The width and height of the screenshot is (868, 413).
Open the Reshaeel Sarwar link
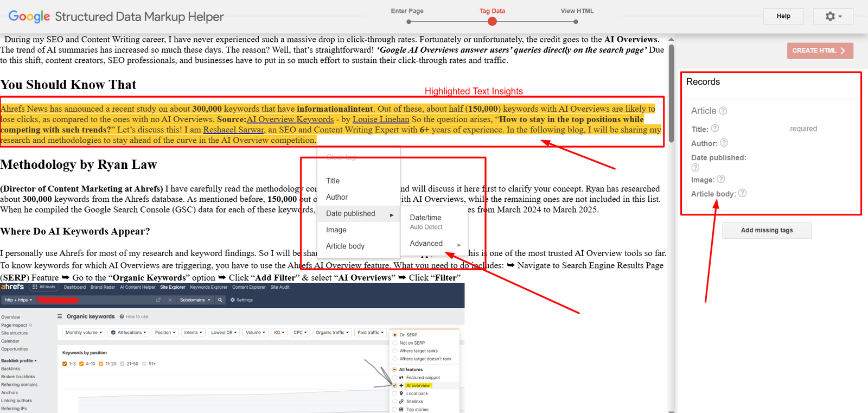[x=233, y=130]
